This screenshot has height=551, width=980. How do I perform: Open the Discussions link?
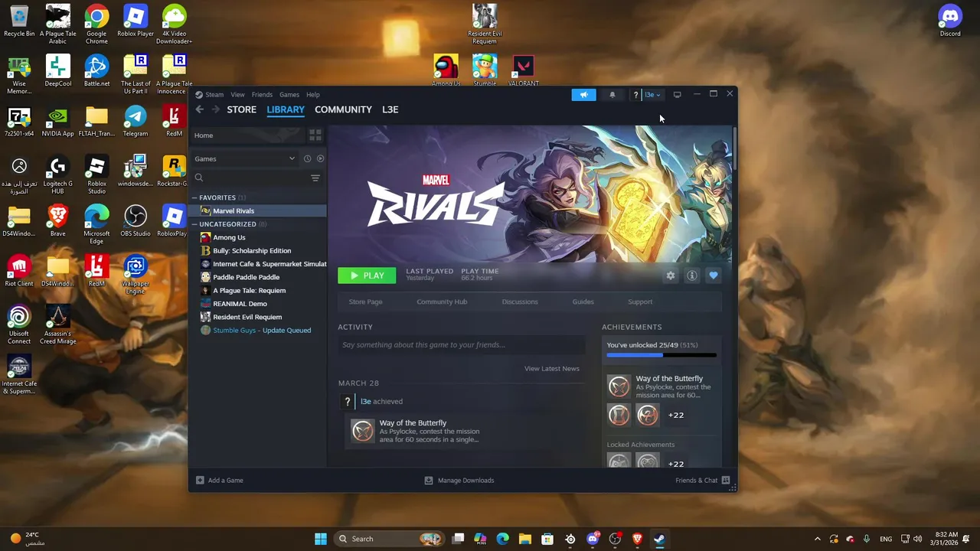(x=520, y=302)
